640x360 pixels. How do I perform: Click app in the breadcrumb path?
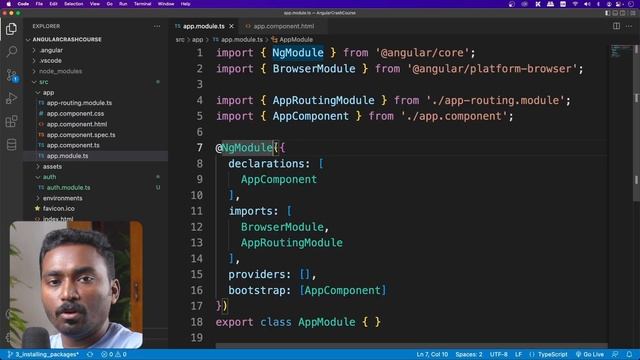point(198,40)
